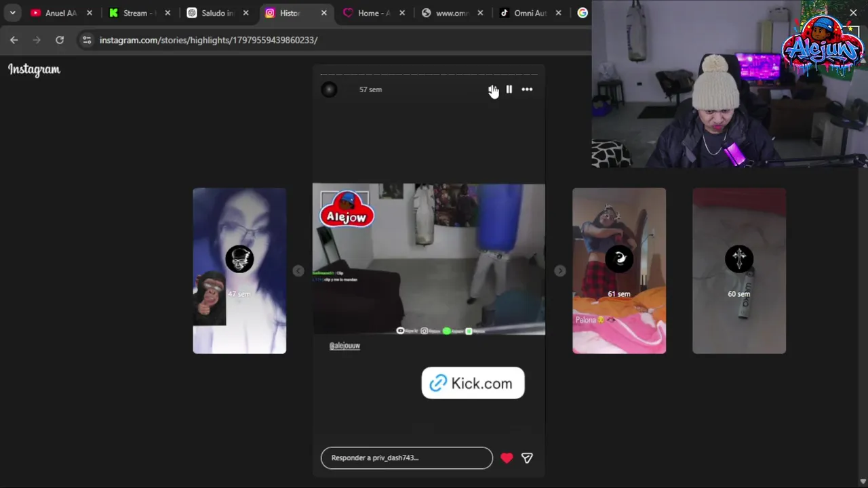Open the 61 sem story thumbnail

[x=619, y=271]
